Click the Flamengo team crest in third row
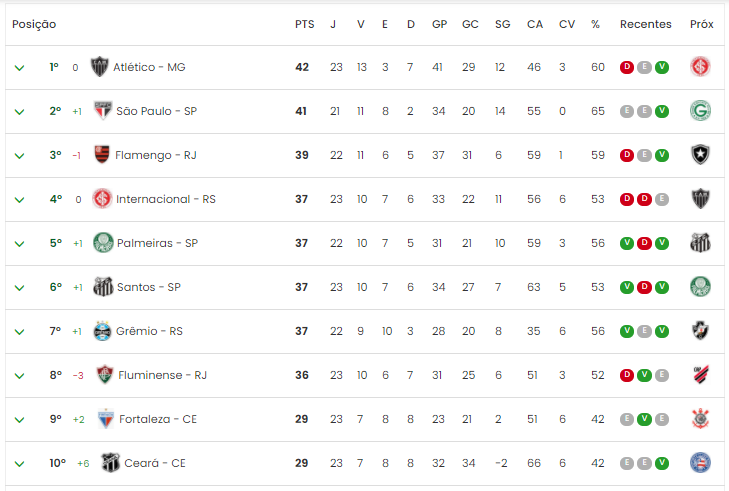This screenshot has width=729, height=491. click(102, 155)
